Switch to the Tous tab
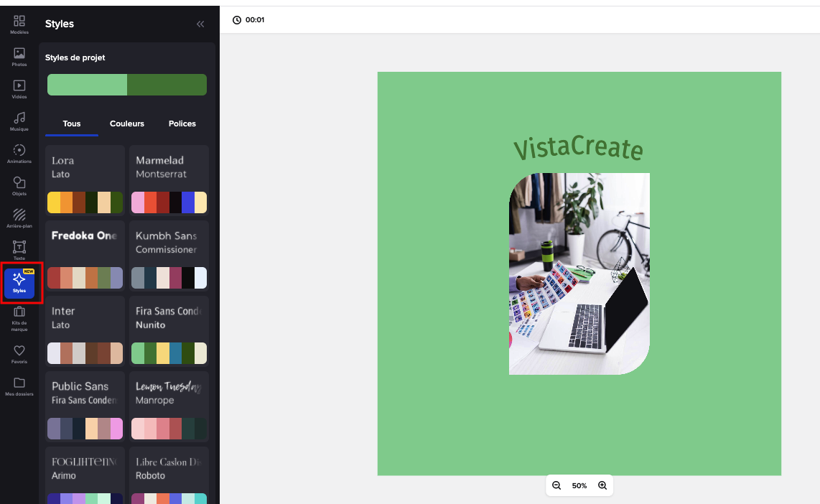This screenshot has width=820, height=504. tap(72, 124)
